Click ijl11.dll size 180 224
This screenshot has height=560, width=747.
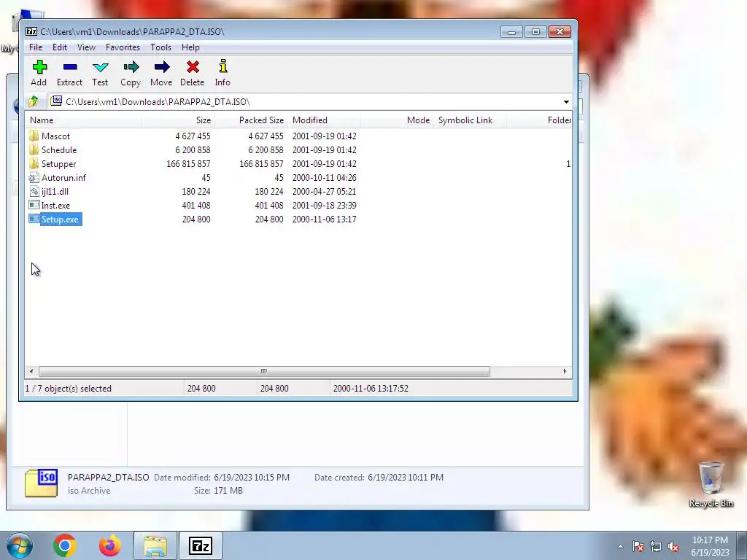(x=196, y=192)
